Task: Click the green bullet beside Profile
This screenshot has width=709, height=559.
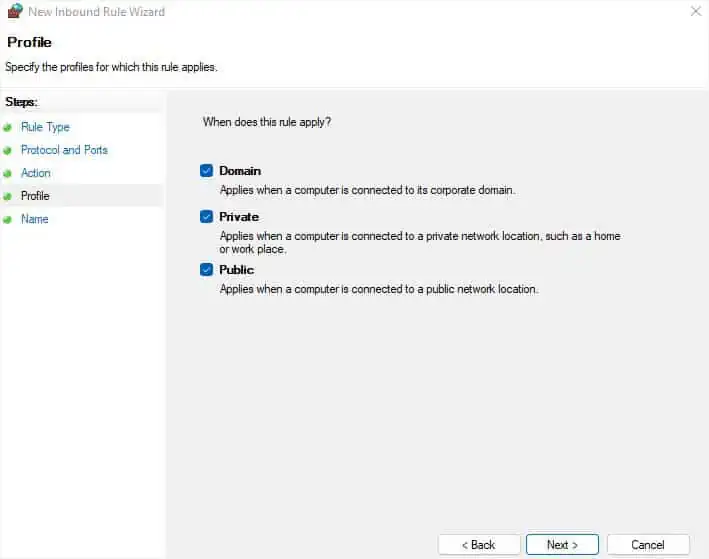Action: click(x=8, y=197)
